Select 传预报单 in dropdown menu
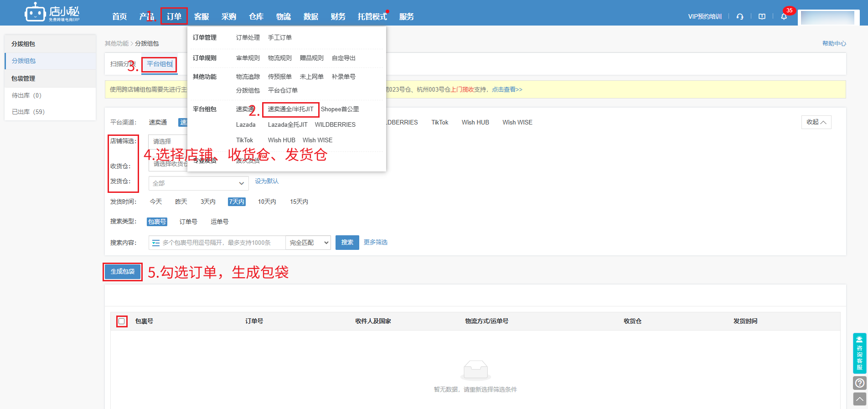868x409 pixels. click(x=280, y=77)
